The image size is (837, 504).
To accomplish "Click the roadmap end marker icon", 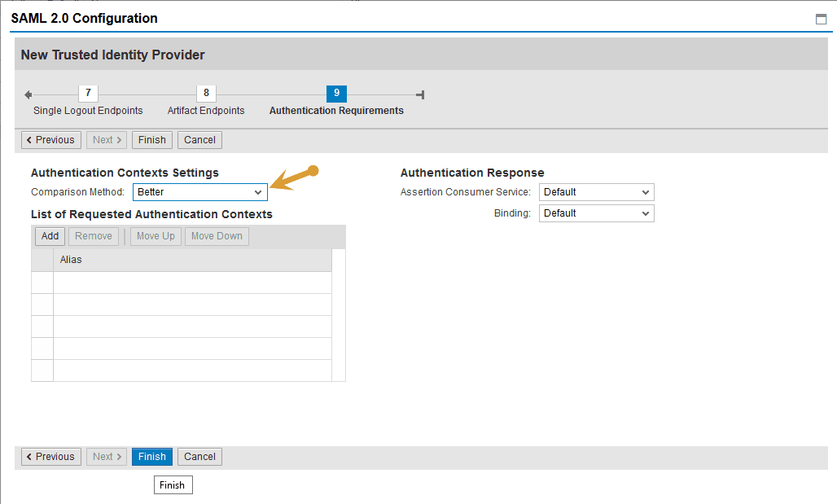I will (x=420, y=94).
